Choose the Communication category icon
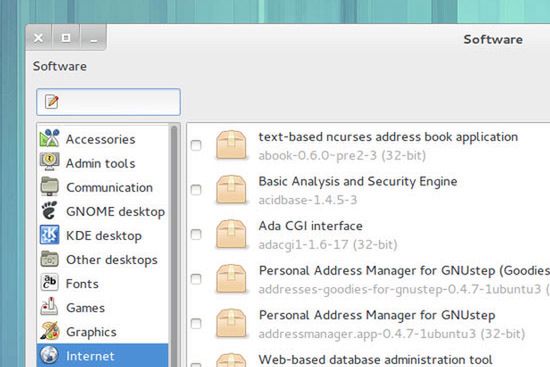The width and height of the screenshot is (550, 367). point(49,186)
